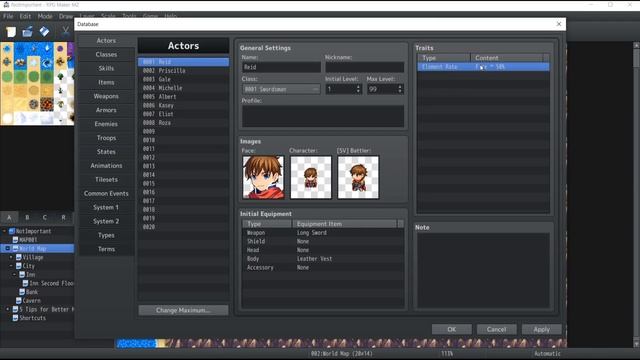
Task: Select actor 0004 Michelle in list
Action: pyautogui.click(x=183, y=88)
